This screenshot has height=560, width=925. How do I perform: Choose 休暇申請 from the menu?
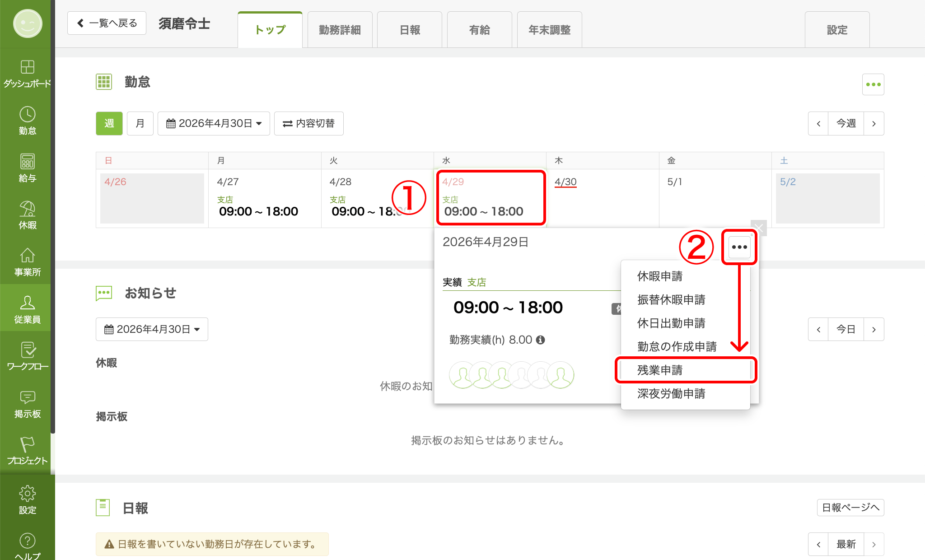[x=686, y=276]
